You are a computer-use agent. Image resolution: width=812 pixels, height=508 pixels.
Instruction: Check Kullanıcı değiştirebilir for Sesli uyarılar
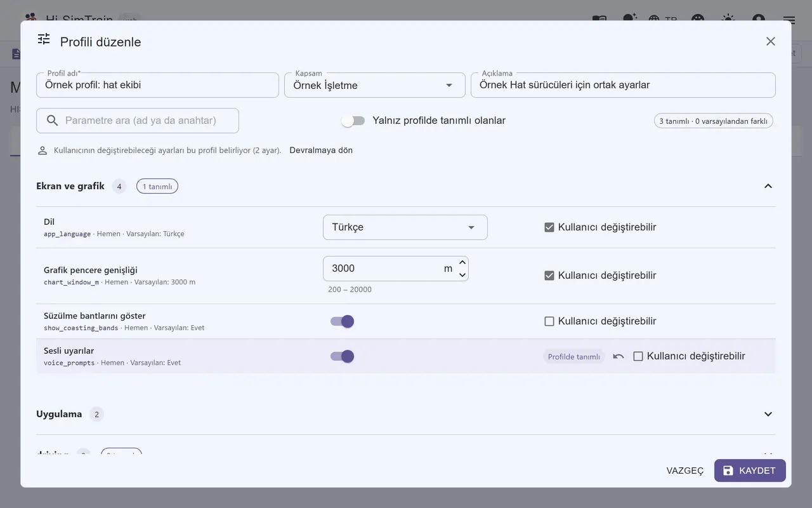[x=638, y=356]
